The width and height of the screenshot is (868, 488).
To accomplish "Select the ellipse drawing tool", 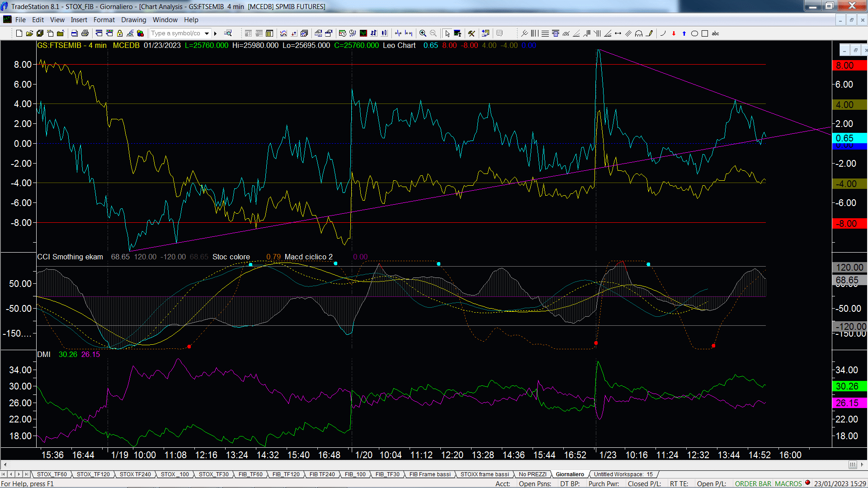I will [x=694, y=33].
